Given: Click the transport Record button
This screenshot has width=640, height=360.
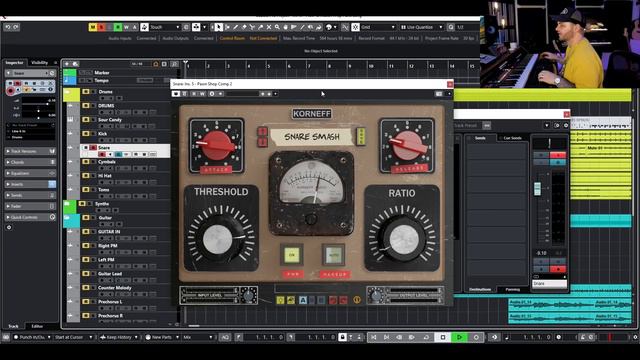Looking at the screenshot, I should [x=476, y=337].
